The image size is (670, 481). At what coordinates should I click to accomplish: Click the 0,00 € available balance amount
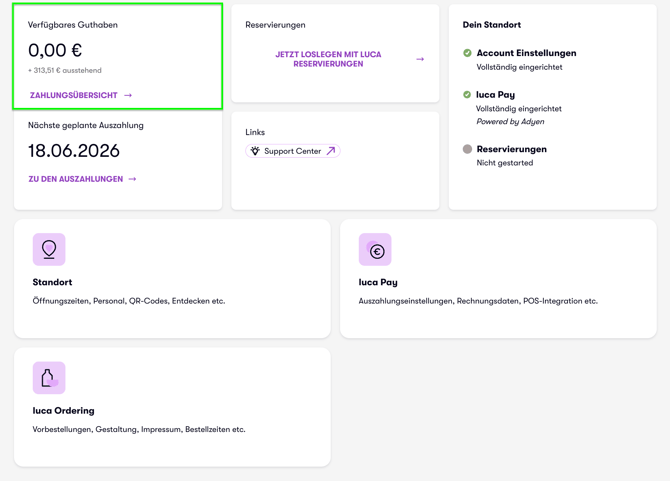(55, 50)
